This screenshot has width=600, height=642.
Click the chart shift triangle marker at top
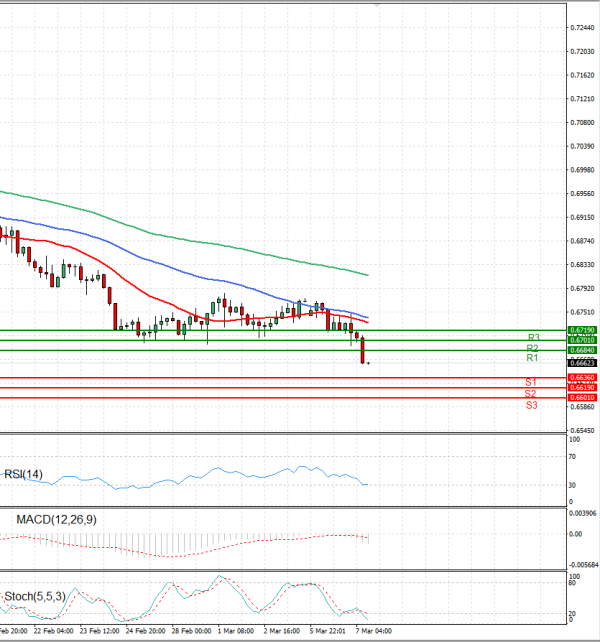click(x=377, y=4)
